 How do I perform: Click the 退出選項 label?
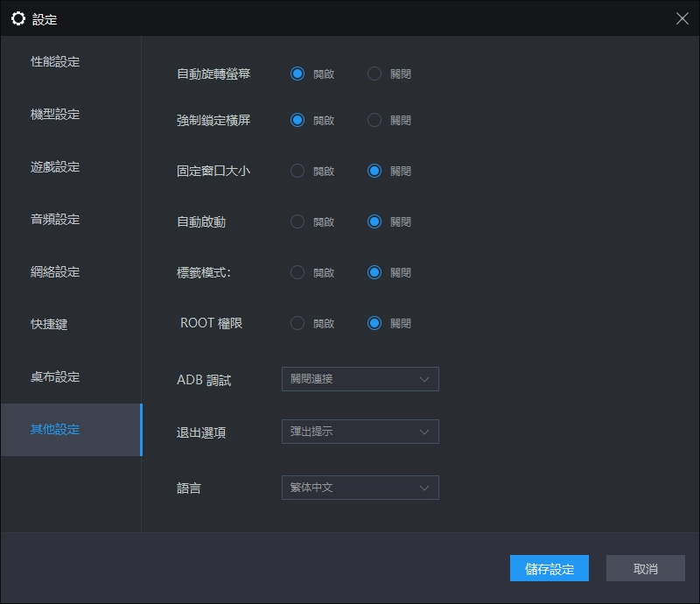201,432
